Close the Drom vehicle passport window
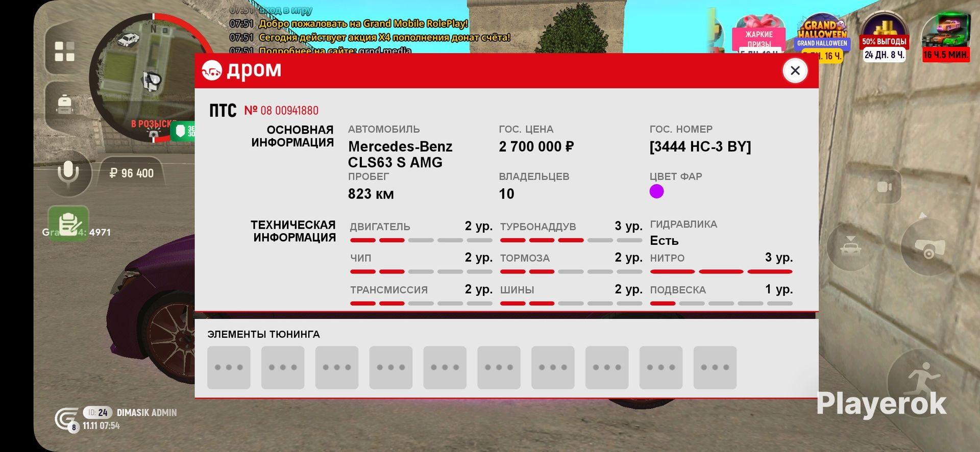The height and width of the screenshot is (452, 980). [x=795, y=70]
